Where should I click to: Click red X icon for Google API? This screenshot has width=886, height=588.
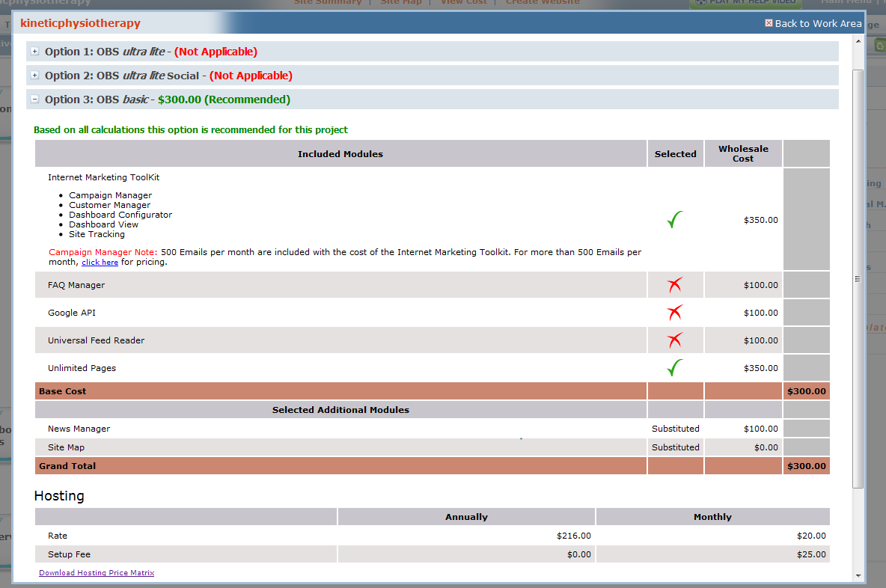coord(675,313)
